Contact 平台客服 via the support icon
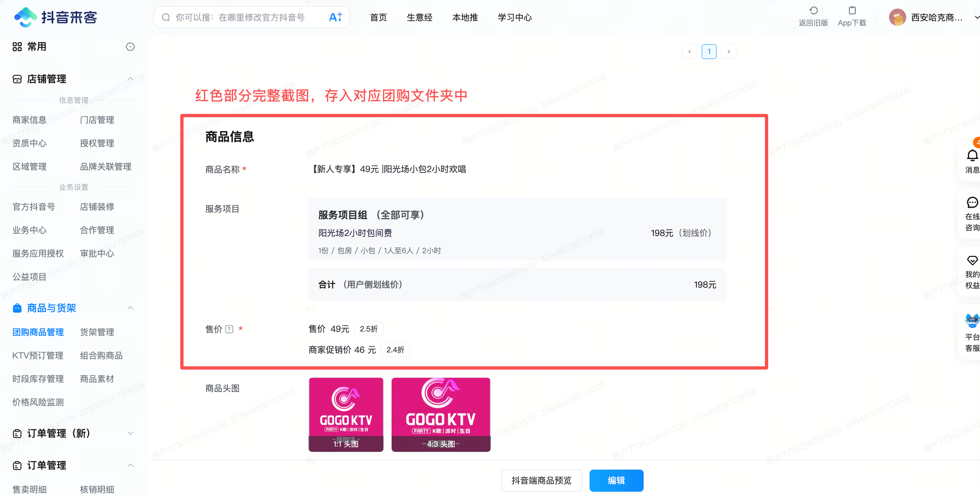This screenshot has height=495, width=980. [x=971, y=320]
